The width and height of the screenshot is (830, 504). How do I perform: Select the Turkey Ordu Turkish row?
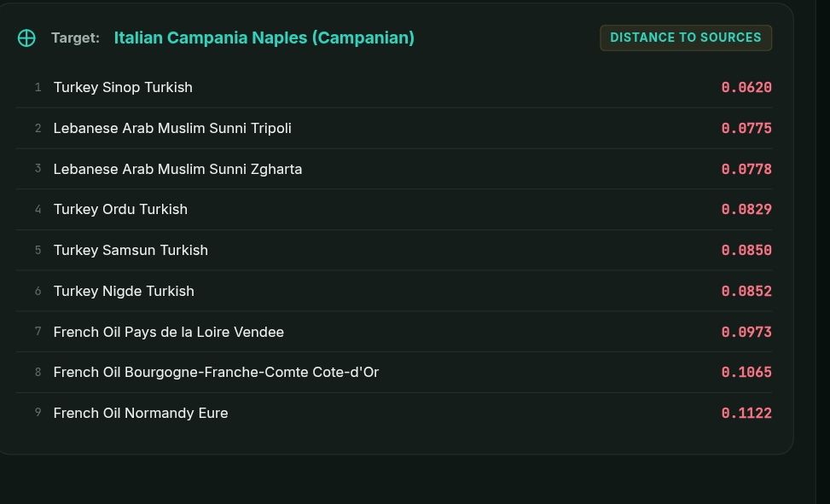[x=394, y=209]
